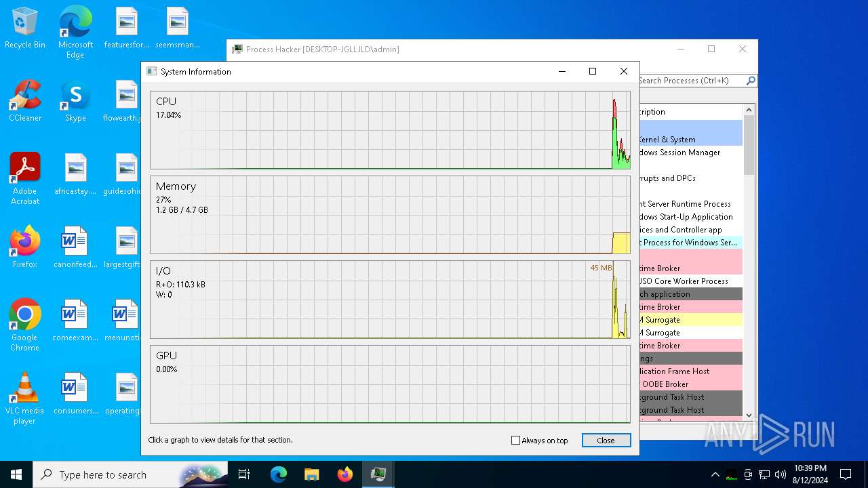Click the Process Hacker list scrollbar thumb
The height and width of the screenshot is (488, 868).
coord(749,145)
